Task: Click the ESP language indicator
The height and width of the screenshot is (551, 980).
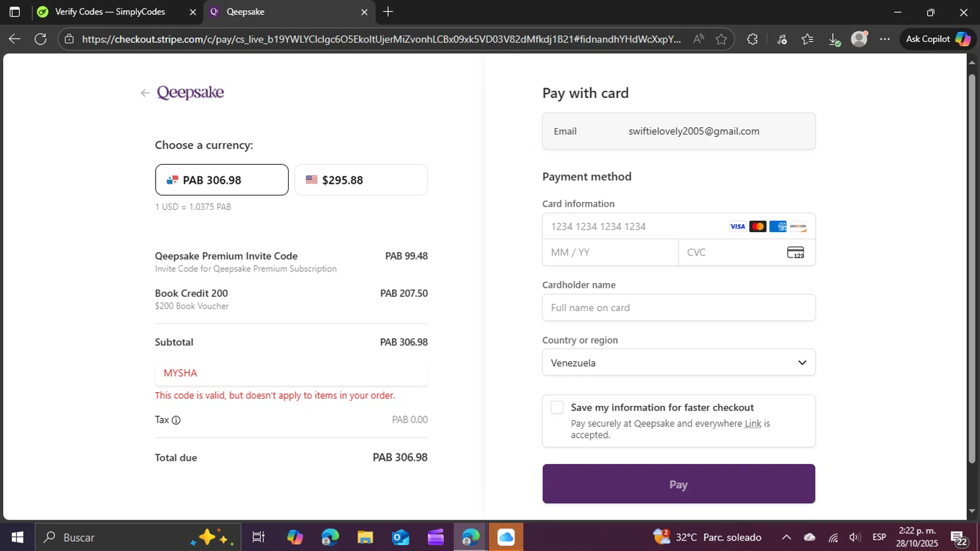Action: coord(879,537)
